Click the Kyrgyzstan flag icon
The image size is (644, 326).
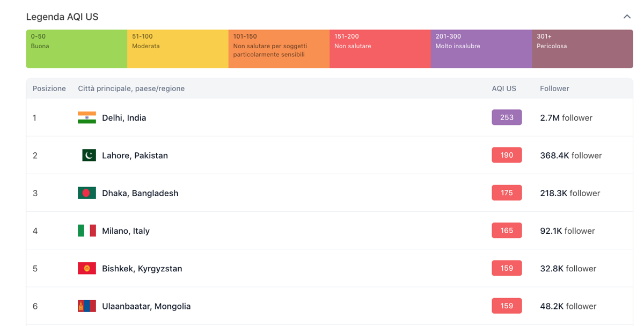coord(87,268)
